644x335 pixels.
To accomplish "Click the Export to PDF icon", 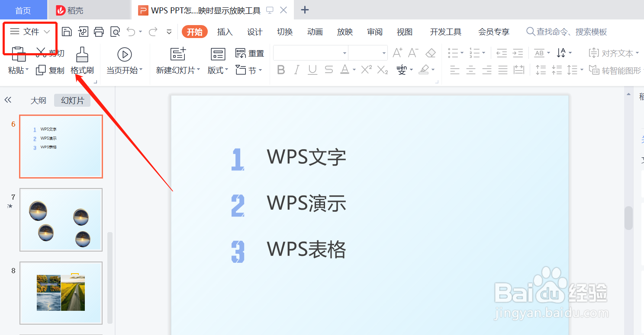I will pyautogui.click(x=83, y=32).
